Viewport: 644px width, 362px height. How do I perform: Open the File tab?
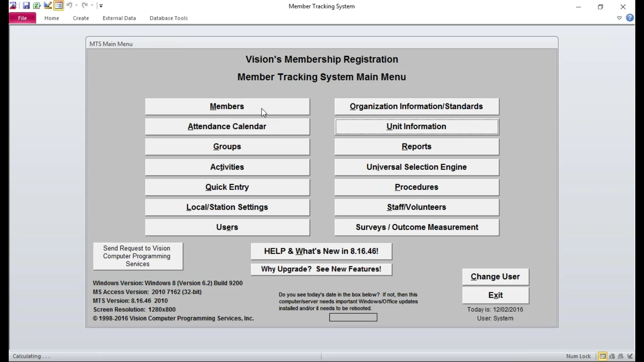pyautogui.click(x=22, y=18)
